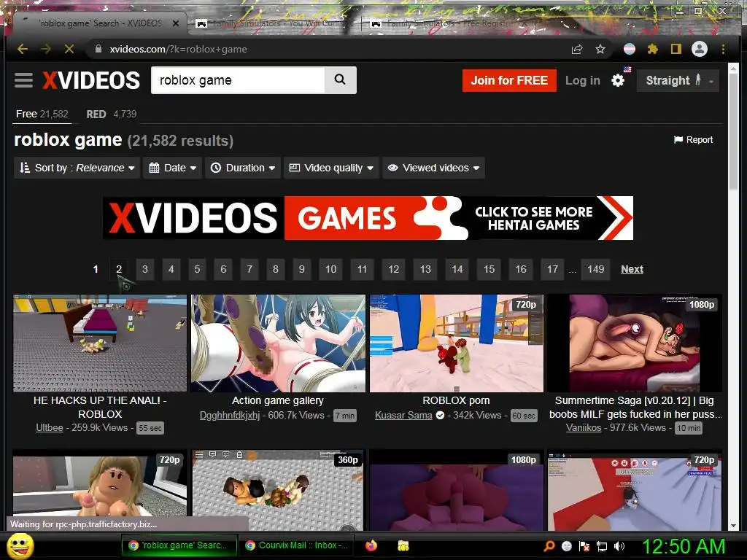
Task: Click the share page icon in address bar
Action: 577,49
